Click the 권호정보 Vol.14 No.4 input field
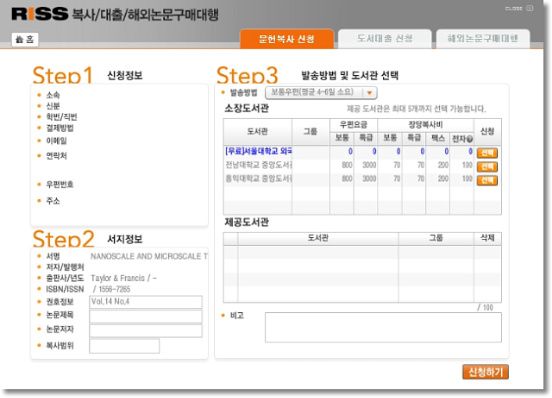 146,302
